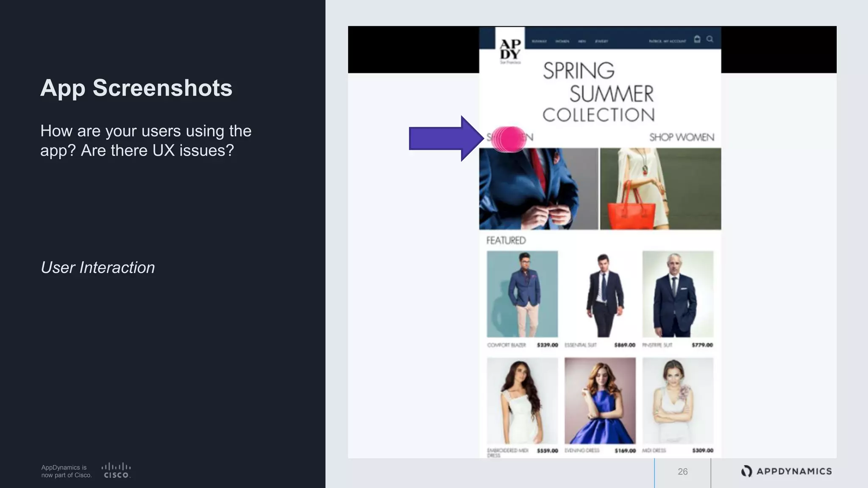This screenshot has width=868, height=488.
Task: Click the purple arrow pointing at tap
Action: pyautogui.click(x=446, y=138)
